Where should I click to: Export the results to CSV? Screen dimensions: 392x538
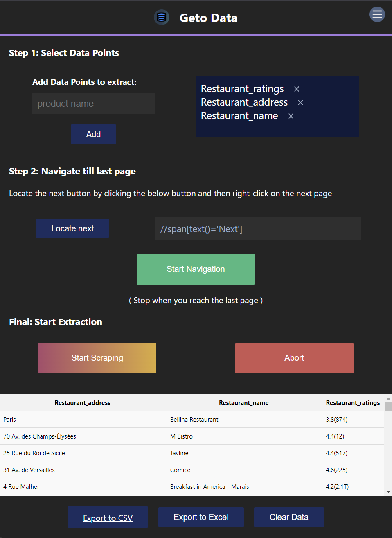(x=108, y=518)
